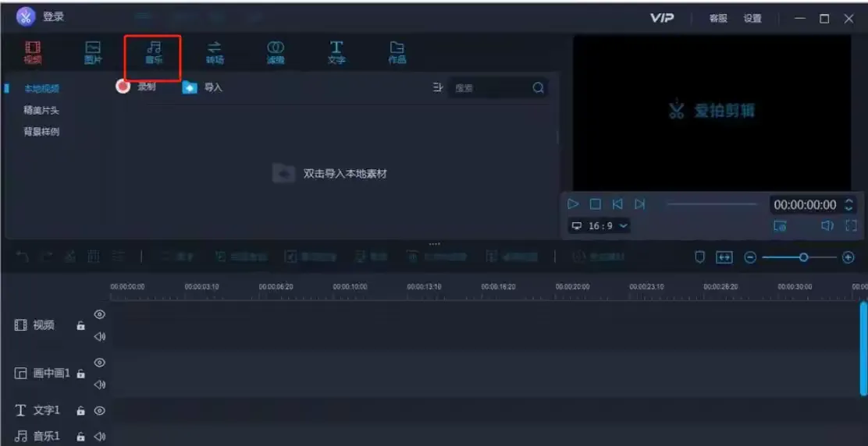Open the 转场 (Transitions) tab
The width and height of the screenshot is (868, 446).
pos(215,52)
